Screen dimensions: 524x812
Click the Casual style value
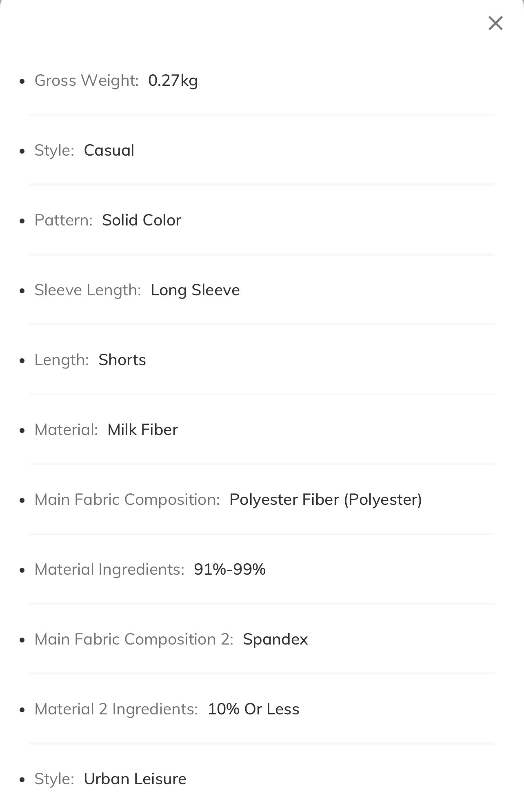[x=109, y=150]
